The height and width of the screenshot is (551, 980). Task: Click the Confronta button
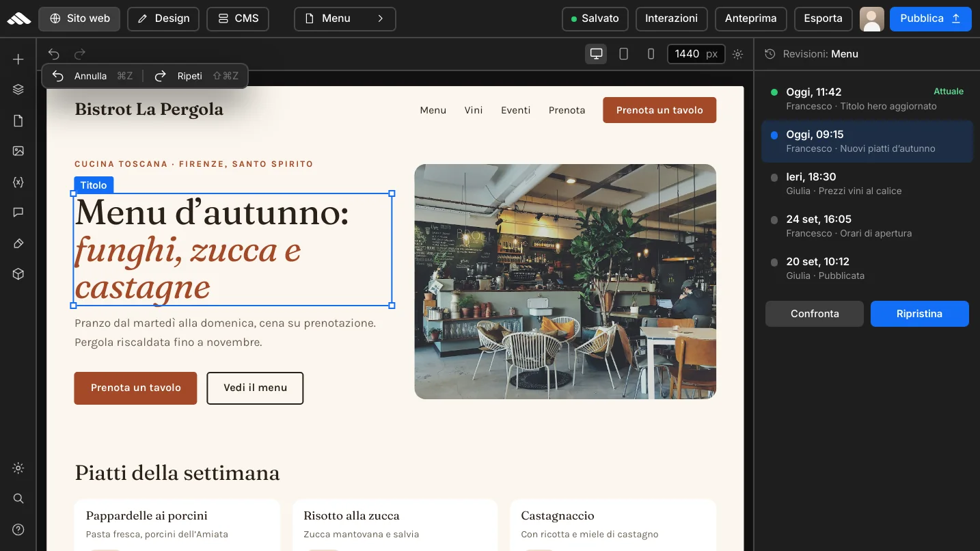[815, 314]
